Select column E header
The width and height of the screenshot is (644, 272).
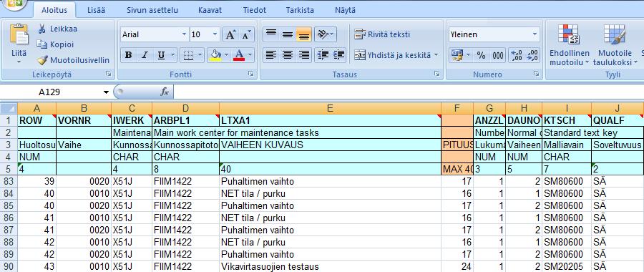pos(330,109)
